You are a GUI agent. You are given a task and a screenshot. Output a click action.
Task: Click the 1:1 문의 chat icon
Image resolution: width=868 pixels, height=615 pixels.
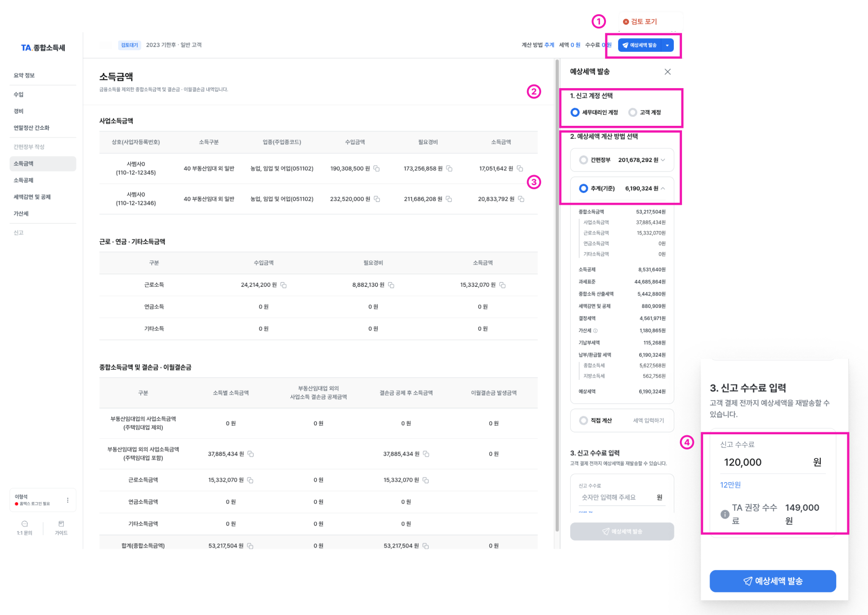tap(25, 524)
